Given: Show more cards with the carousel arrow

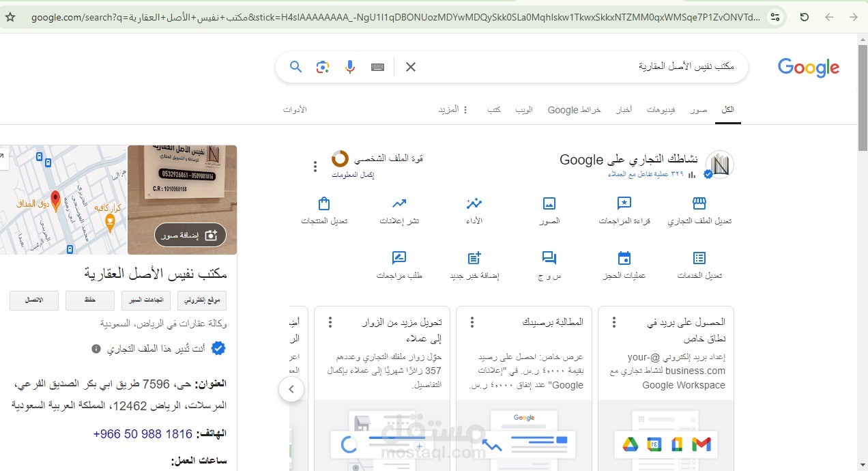Looking at the screenshot, I should [x=291, y=389].
